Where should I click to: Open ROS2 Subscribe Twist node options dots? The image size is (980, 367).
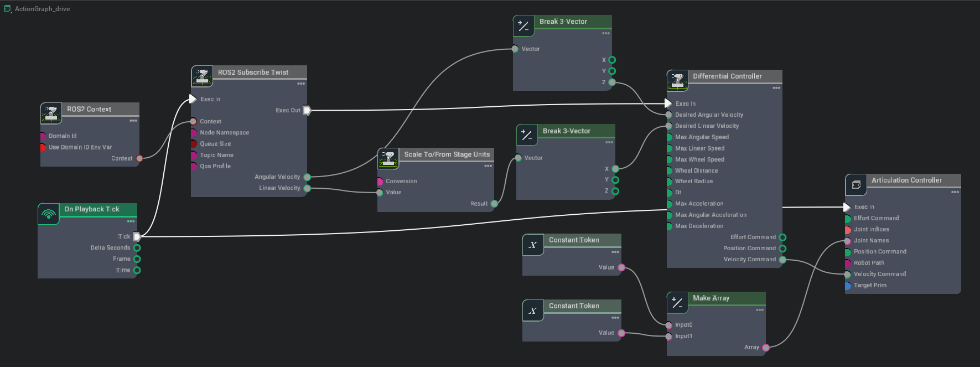(x=301, y=84)
